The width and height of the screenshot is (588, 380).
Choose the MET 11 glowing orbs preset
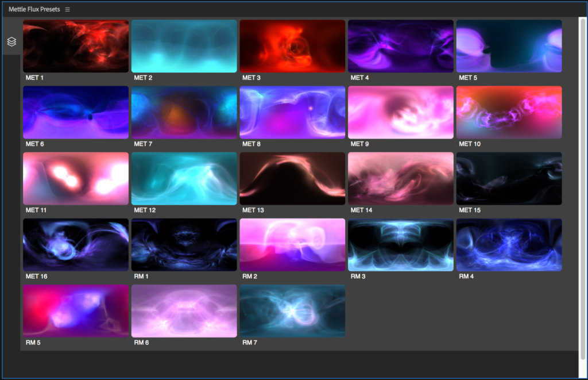(x=75, y=178)
